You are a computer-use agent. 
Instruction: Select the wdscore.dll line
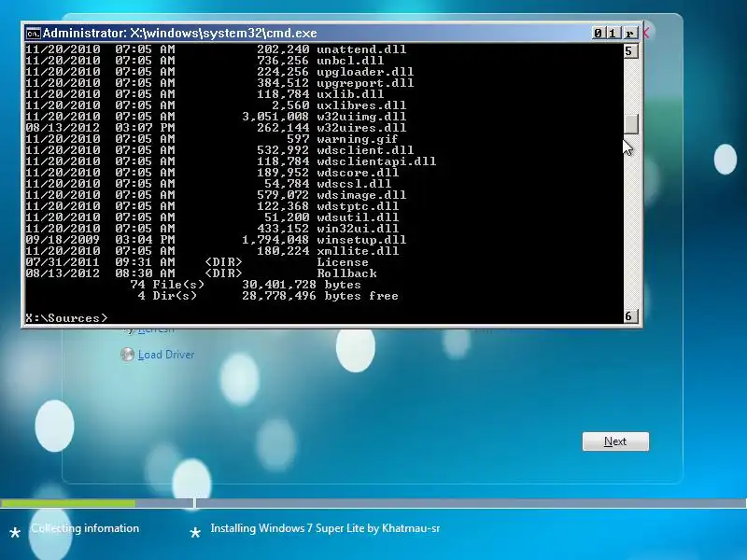[x=212, y=173]
